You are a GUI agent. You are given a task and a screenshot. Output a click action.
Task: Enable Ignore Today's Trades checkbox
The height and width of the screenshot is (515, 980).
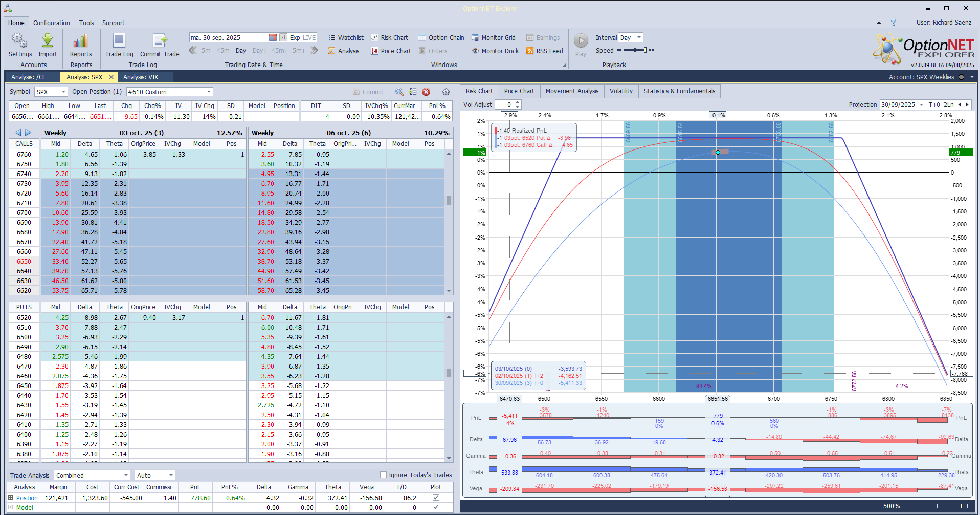coord(383,475)
